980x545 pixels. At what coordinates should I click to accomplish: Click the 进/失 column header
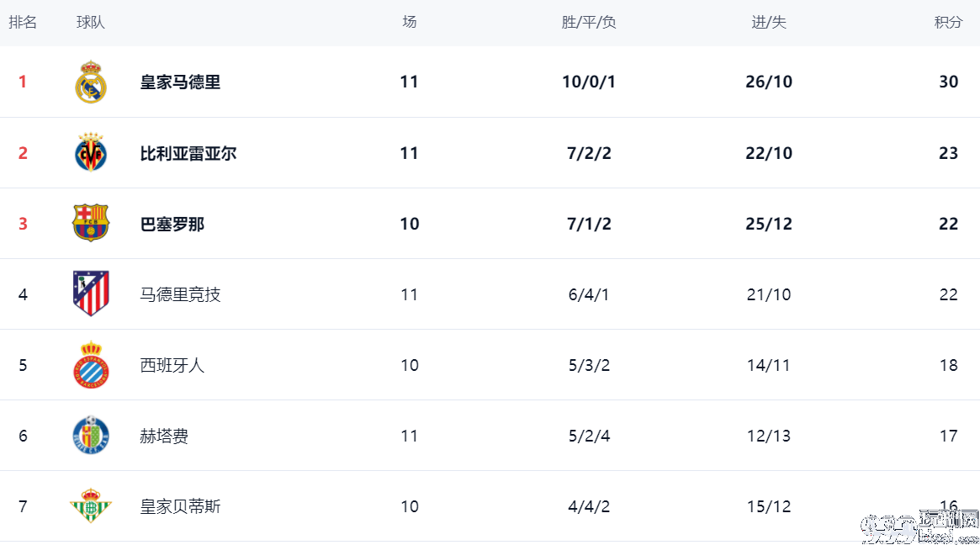tap(769, 23)
